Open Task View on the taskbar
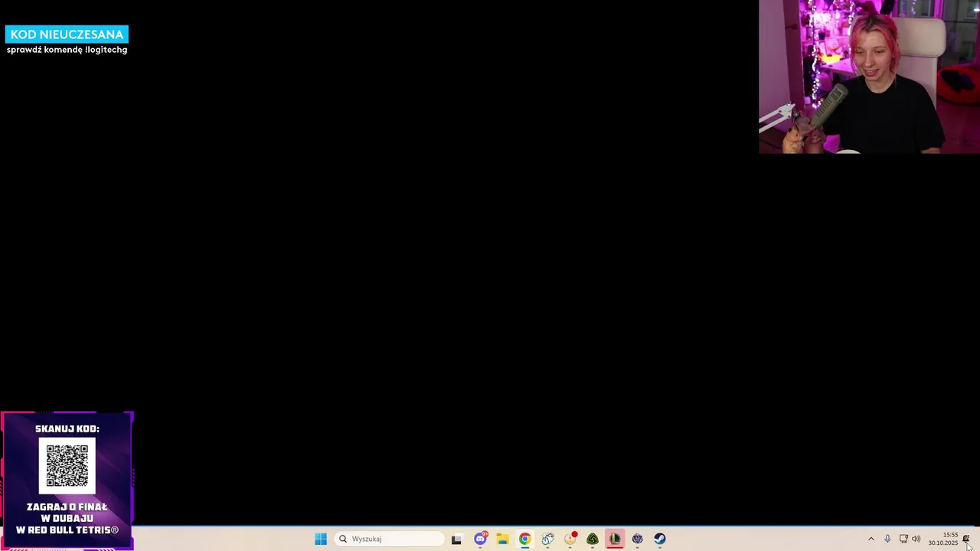The height and width of the screenshot is (551, 980). coord(456,539)
